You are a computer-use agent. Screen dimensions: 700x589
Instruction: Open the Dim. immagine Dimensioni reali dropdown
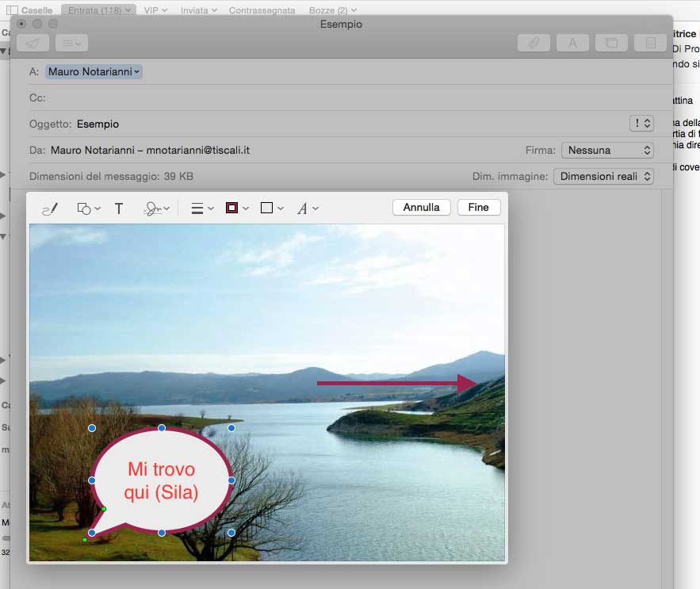pyautogui.click(x=603, y=176)
